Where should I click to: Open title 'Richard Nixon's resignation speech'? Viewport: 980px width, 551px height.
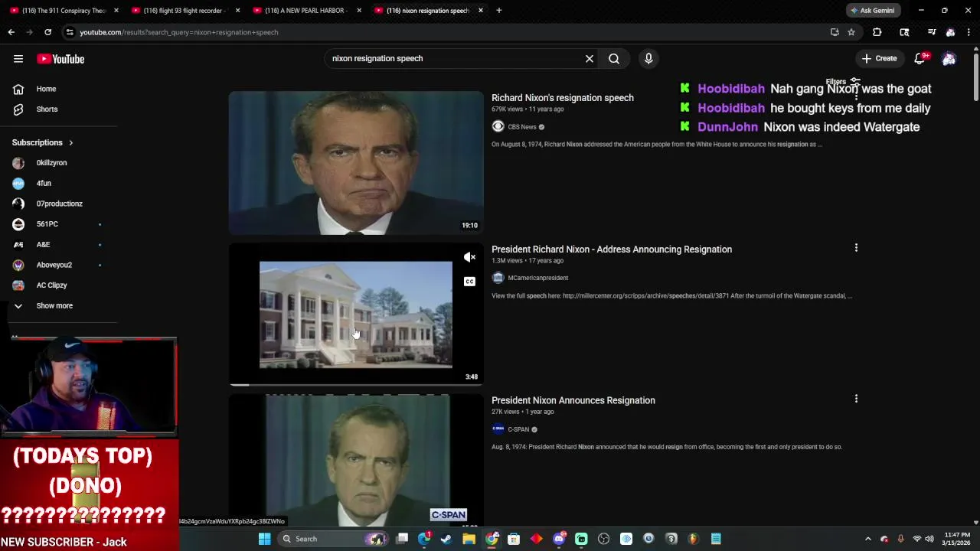[x=563, y=98]
